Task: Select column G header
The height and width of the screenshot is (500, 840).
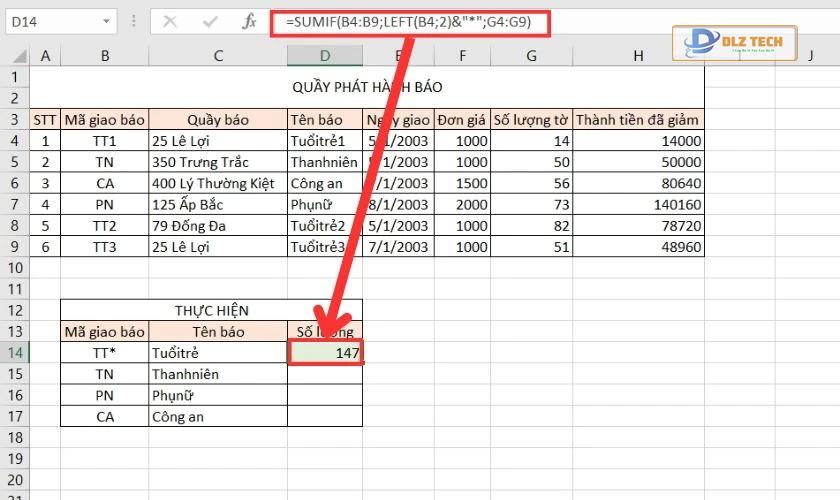Action: pyautogui.click(x=531, y=56)
